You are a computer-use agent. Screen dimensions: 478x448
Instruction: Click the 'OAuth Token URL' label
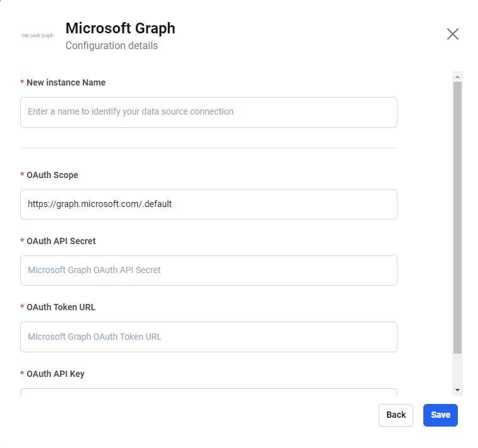(61, 308)
